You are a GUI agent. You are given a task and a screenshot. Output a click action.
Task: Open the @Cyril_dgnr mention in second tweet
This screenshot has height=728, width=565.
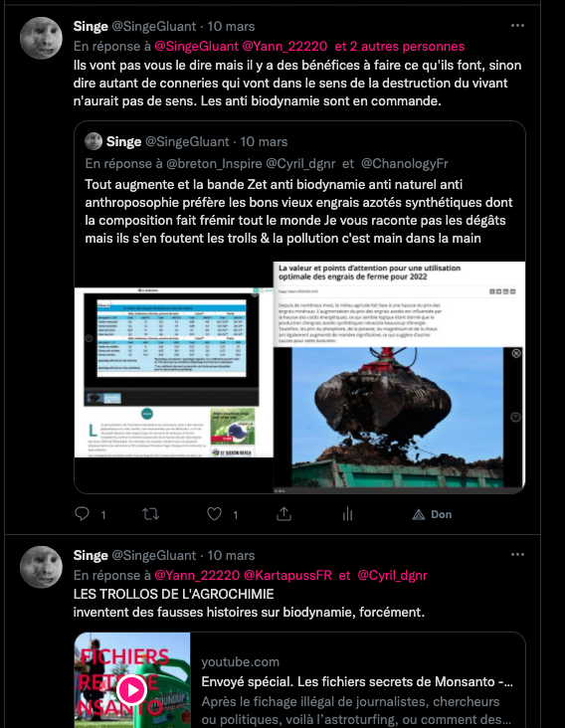[392, 575]
